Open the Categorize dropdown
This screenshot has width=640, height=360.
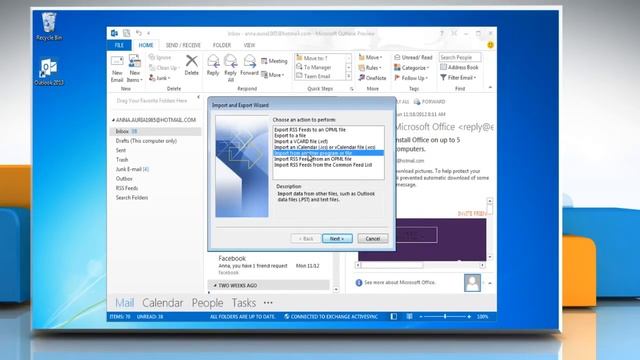pyautogui.click(x=411, y=68)
